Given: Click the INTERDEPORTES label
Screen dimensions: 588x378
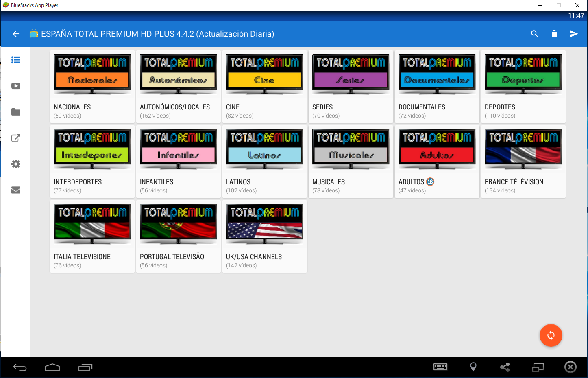Looking at the screenshot, I should tap(78, 182).
